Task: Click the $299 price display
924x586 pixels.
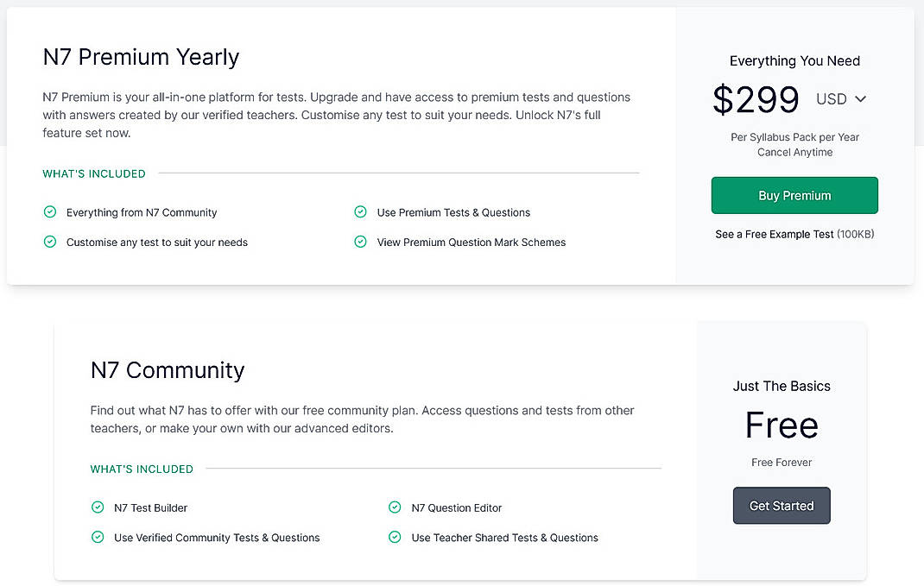Action: click(756, 99)
